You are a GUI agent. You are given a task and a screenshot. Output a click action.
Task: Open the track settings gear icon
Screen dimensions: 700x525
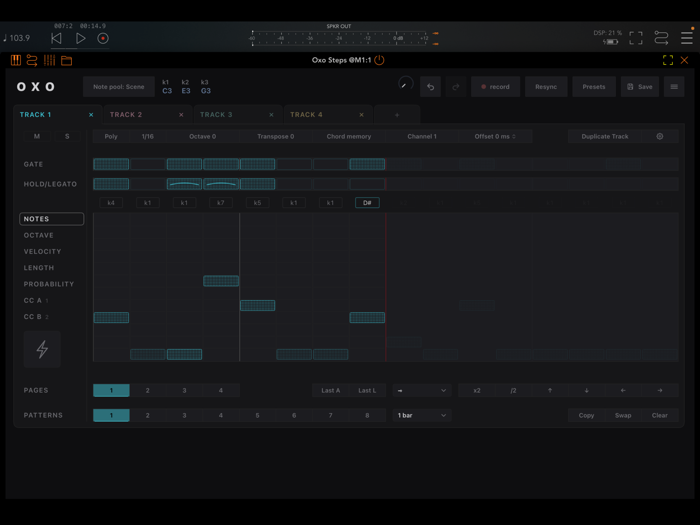click(660, 136)
